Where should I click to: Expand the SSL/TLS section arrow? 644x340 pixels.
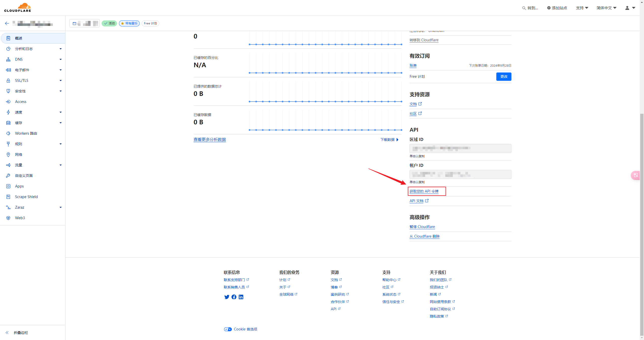(60, 81)
